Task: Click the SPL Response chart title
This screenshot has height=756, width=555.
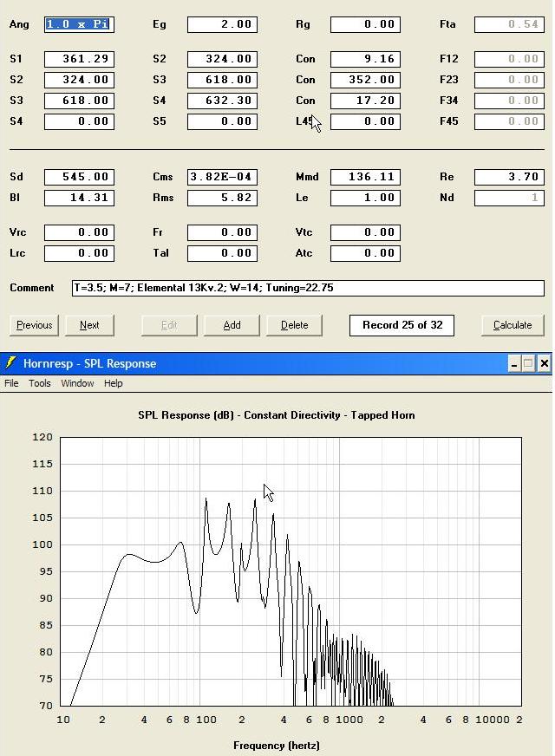Action: coord(277,415)
